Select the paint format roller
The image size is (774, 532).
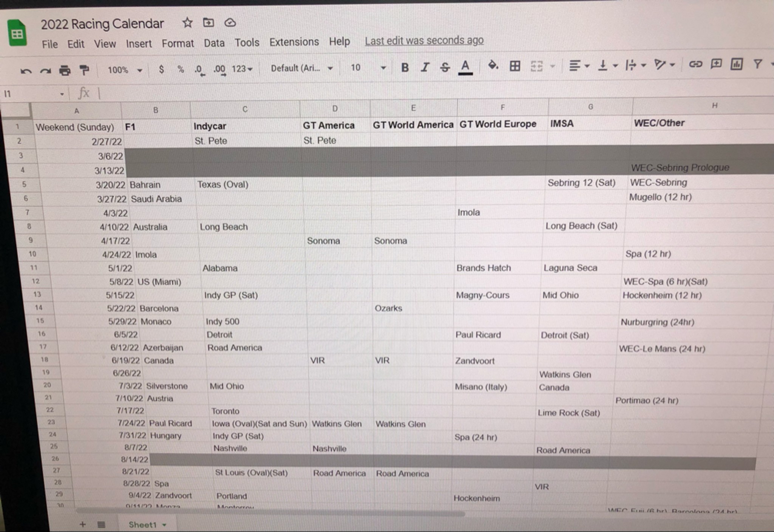point(84,70)
